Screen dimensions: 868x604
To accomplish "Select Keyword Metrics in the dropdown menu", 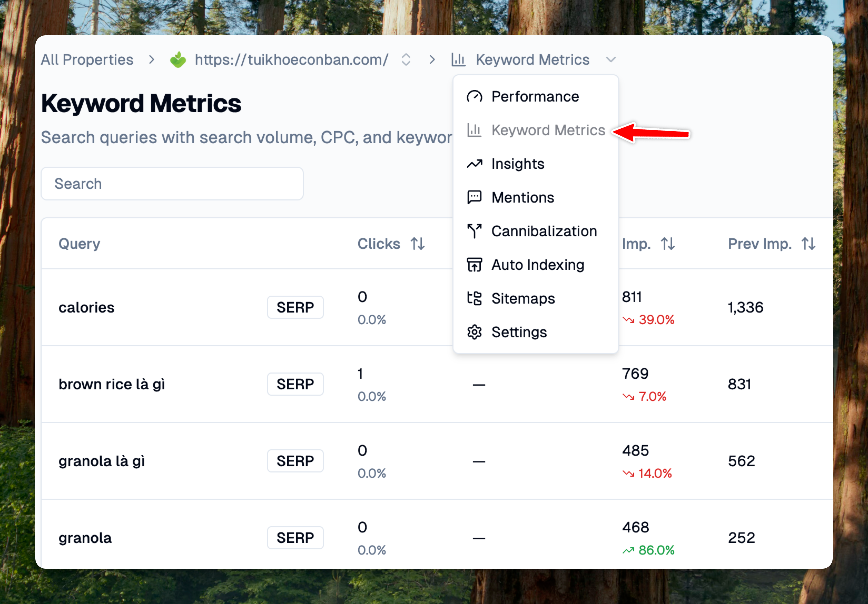I will [548, 130].
